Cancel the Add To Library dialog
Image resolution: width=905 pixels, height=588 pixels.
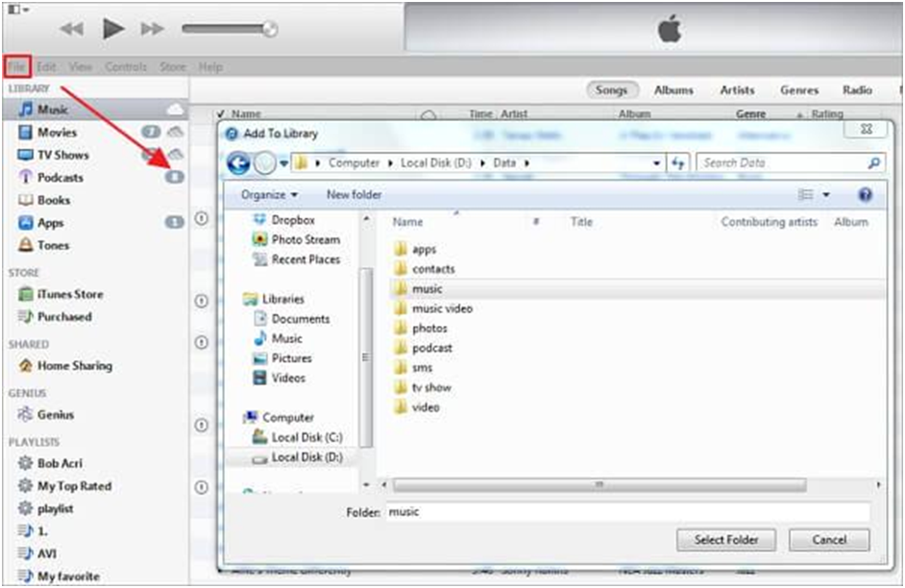(829, 540)
